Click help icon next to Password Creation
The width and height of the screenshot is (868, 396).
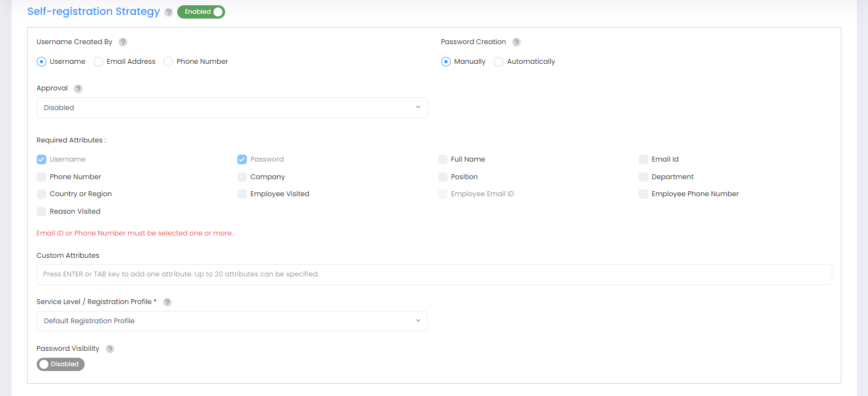pos(516,42)
